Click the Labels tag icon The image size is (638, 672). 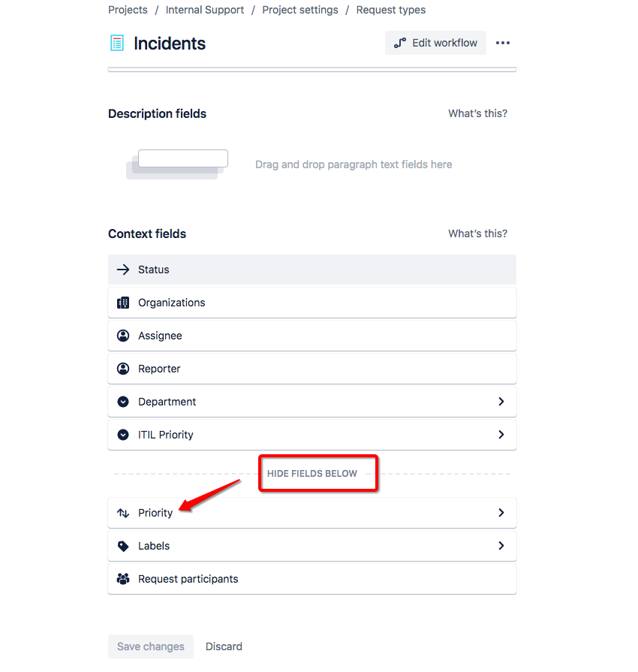(x=123, y=546)
